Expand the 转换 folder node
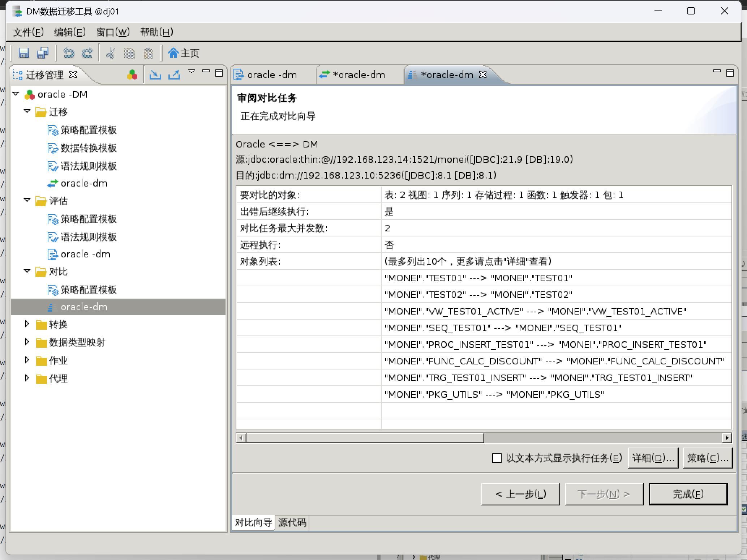The width and height of the screenshot is (747, 560). coord(27,324)
